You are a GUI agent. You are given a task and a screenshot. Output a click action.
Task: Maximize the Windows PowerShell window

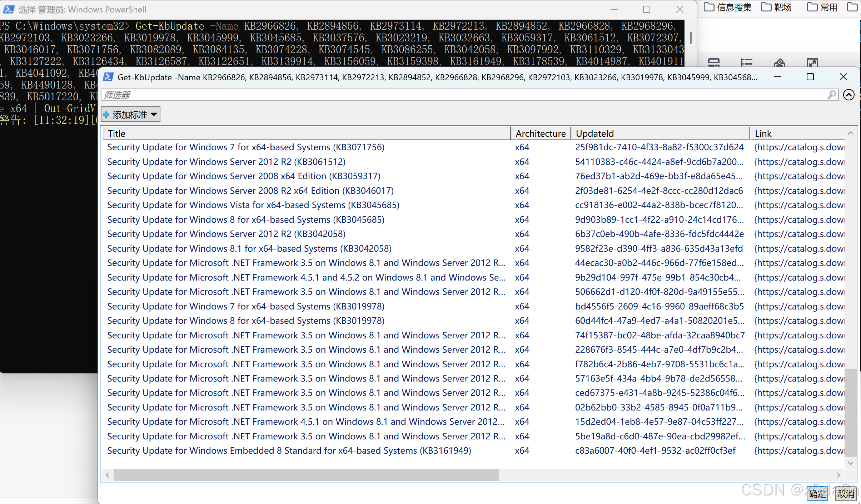coord(647,9)
